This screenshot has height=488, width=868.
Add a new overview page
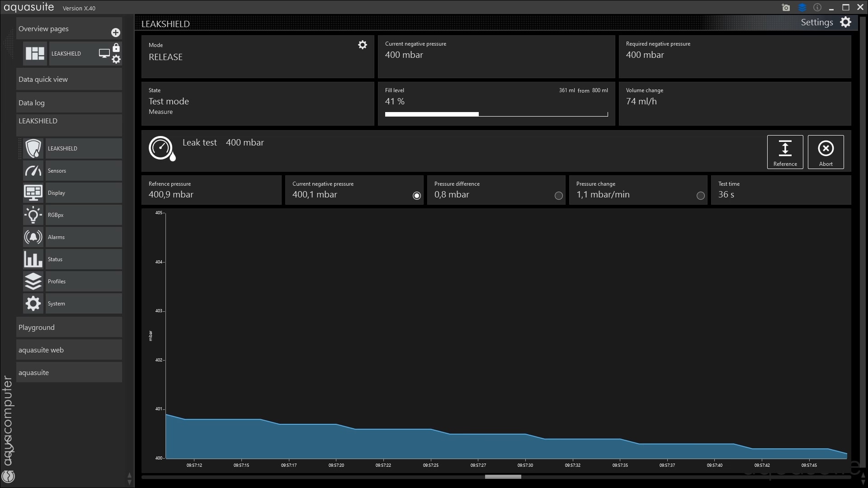click(116, 33)
